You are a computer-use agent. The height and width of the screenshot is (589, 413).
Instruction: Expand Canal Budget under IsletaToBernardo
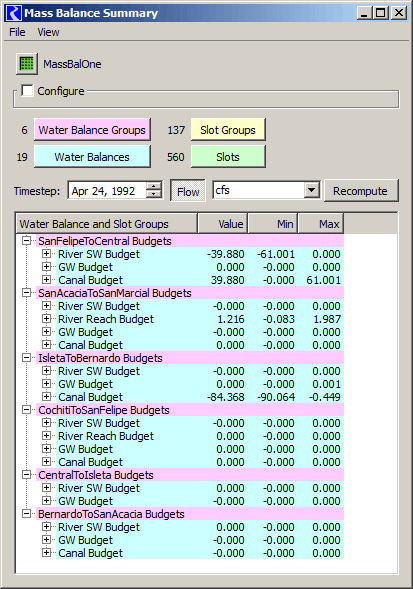coord(46,397)
